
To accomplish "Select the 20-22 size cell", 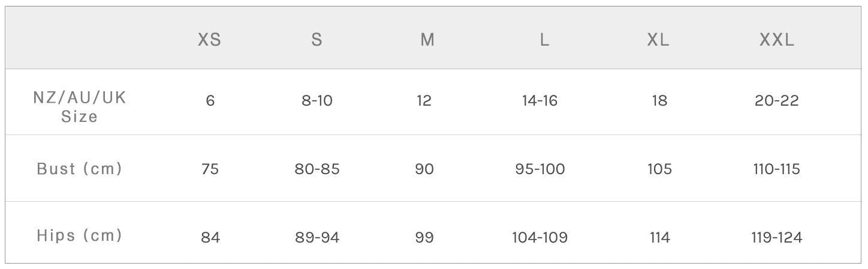I will pyautogui.click(x=777, y=101).
